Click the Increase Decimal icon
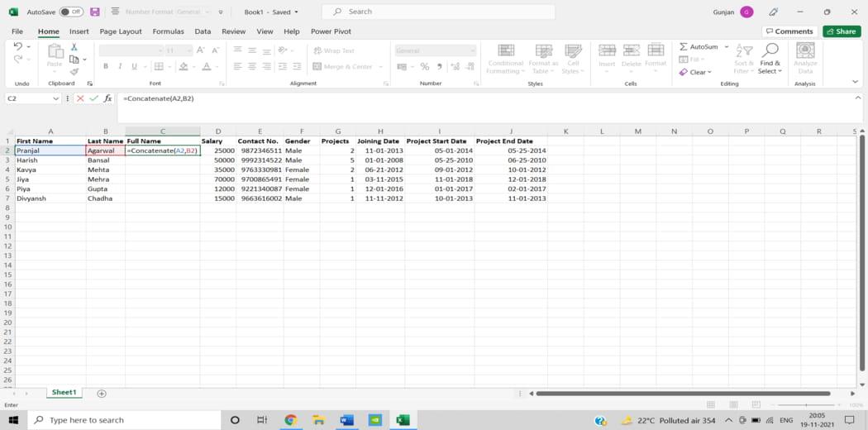The width and height of the screenshot is (868, 430). click(455, 66)
